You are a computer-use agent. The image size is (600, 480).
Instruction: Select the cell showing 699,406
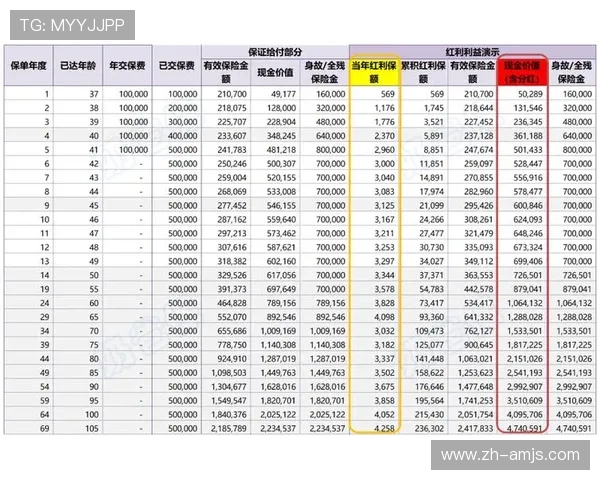522,261
